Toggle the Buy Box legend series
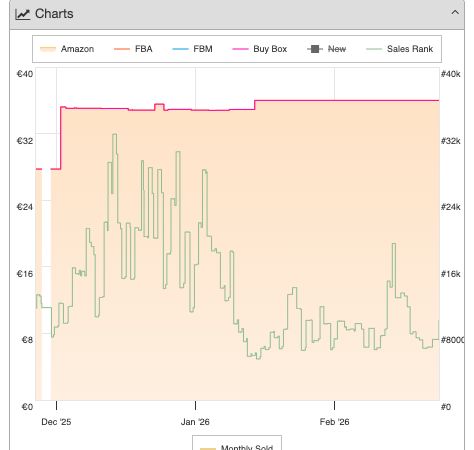 click(x=260, y=49)
